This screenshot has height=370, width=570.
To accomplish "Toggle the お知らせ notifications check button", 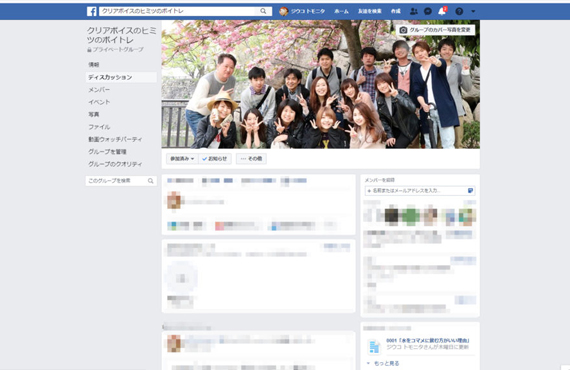I will tap(215, 159).
